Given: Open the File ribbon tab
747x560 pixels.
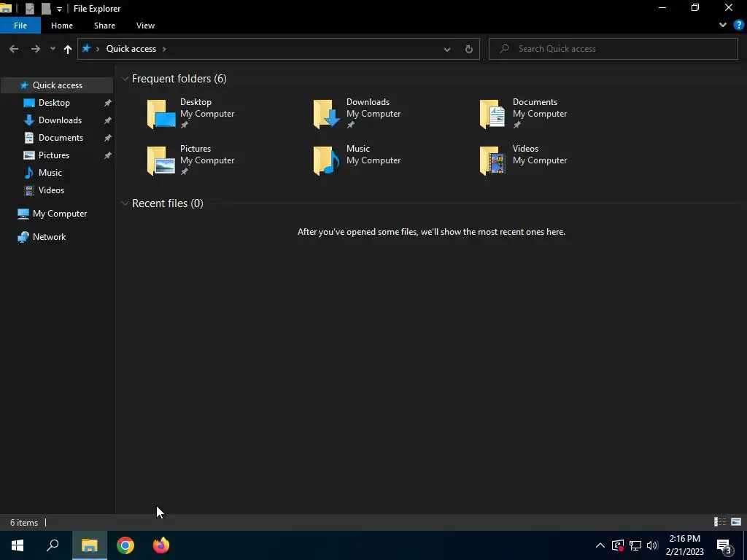Looking at the screenshot, I should 20,26.
